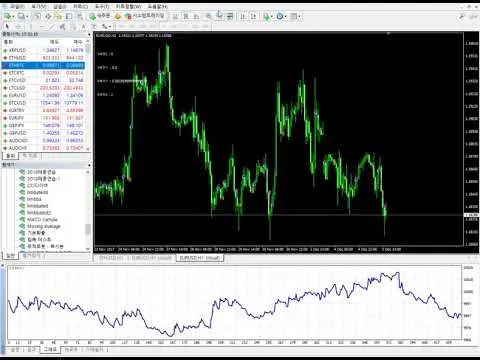
Task: Click the New Order (새주문) button
Action: [x=100, y=16]
